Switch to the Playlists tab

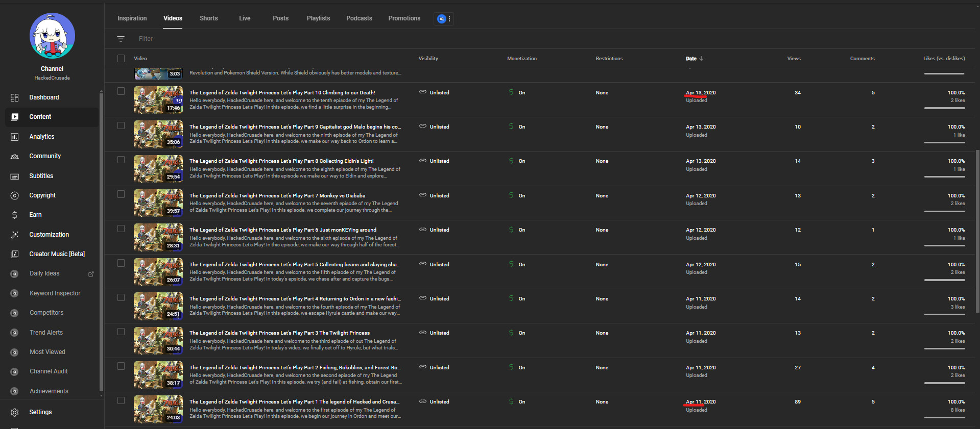(x=318, y=18)
